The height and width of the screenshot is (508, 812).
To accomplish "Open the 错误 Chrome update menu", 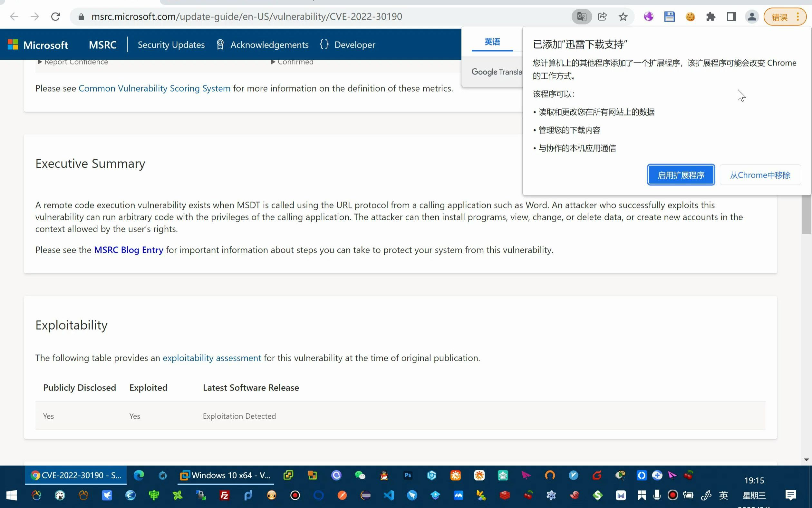I will [x=785, y=16].
